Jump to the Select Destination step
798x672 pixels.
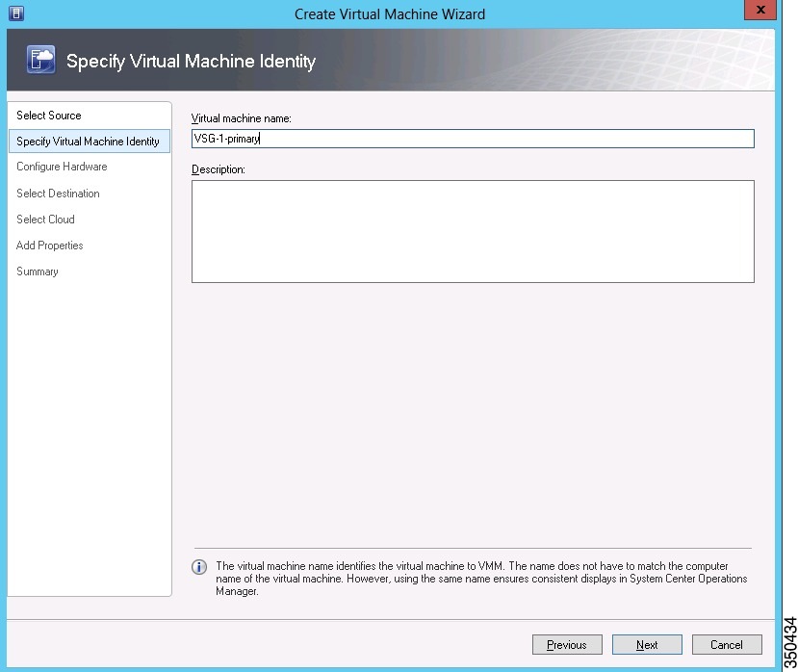[x=58, y=194]
